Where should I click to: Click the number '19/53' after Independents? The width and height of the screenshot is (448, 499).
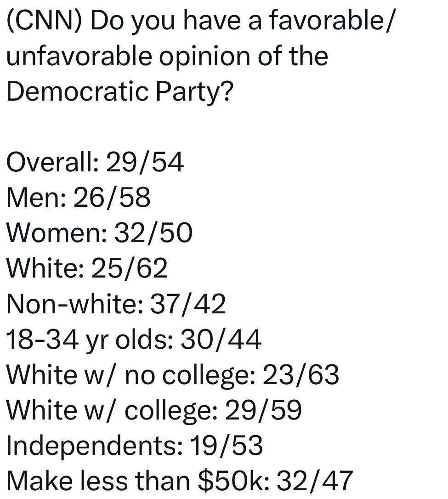[226, 446]
